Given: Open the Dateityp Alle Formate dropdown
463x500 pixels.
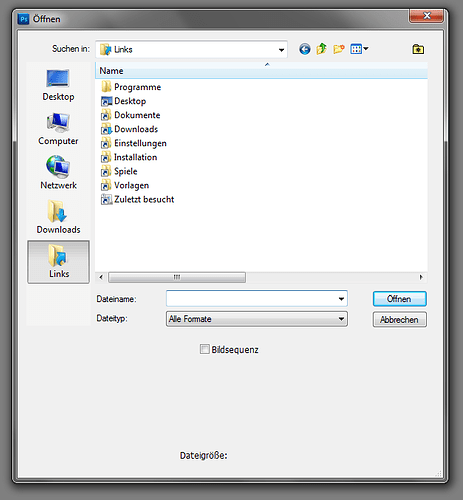Looking at the screenshot, I should [257, 319].
